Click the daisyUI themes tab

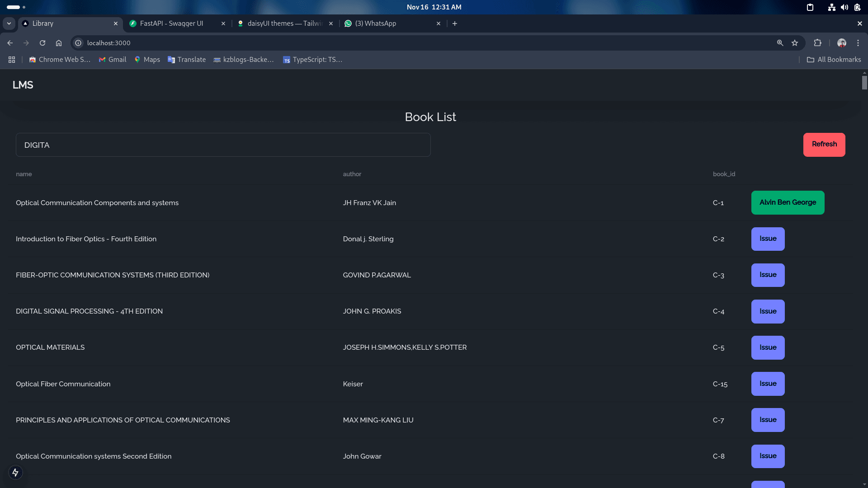(x=285, y=23)
